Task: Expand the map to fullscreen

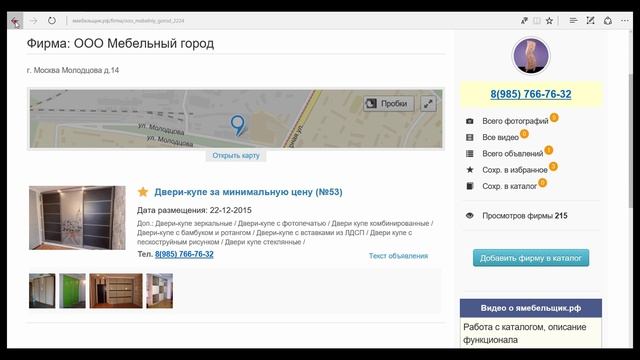Action: click(428, 104)
